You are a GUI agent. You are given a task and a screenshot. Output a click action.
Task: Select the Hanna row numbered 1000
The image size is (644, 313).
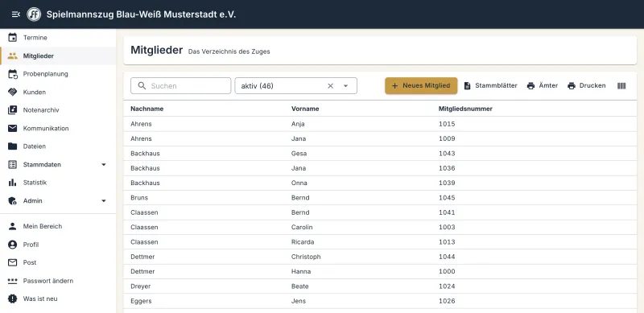(380, 271)
